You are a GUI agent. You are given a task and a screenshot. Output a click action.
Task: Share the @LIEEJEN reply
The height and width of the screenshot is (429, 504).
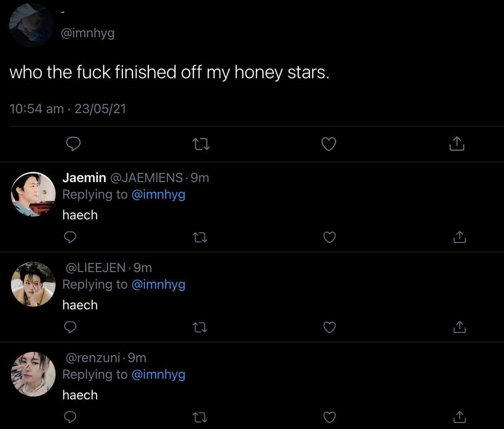459,327
